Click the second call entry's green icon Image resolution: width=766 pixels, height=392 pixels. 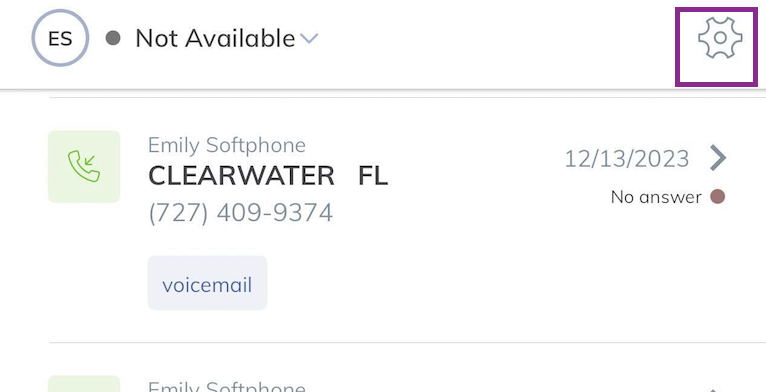point(84,384)
